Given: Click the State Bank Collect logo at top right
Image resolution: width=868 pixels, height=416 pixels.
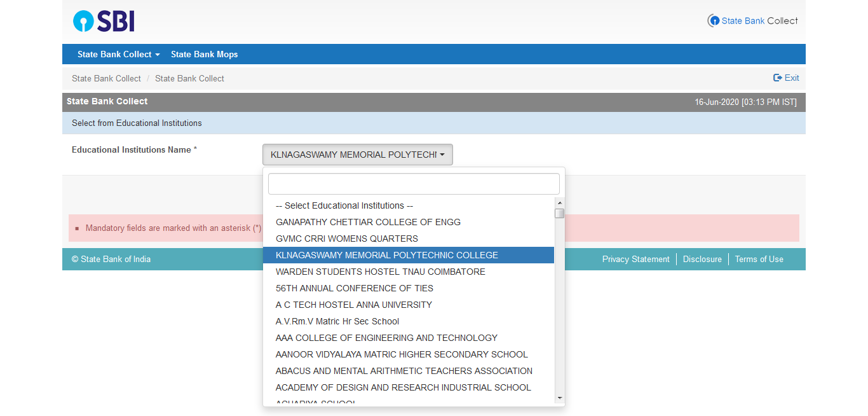Looking at the screenshot, I should (x=752, y=21).
